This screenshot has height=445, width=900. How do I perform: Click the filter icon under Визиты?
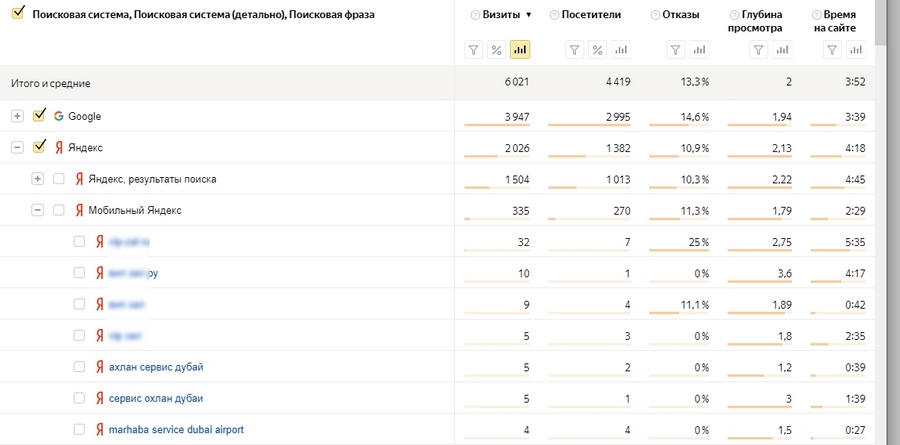474,50
